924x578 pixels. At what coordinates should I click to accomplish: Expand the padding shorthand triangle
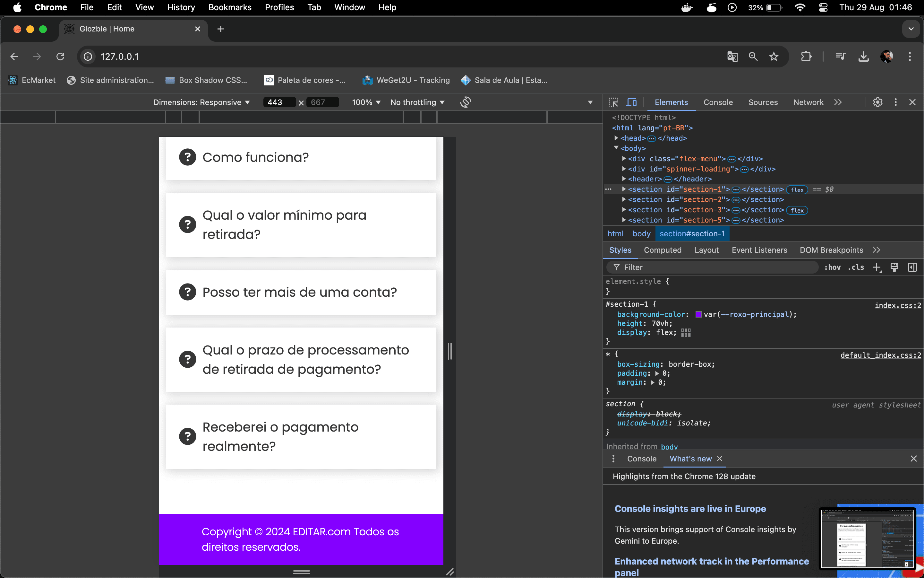[x=657, y=373]
